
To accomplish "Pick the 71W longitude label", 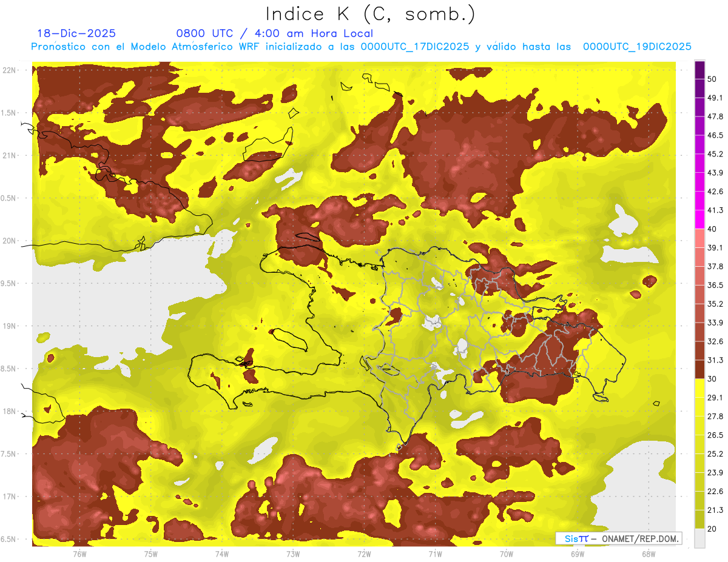I will [x=435, y=554].
